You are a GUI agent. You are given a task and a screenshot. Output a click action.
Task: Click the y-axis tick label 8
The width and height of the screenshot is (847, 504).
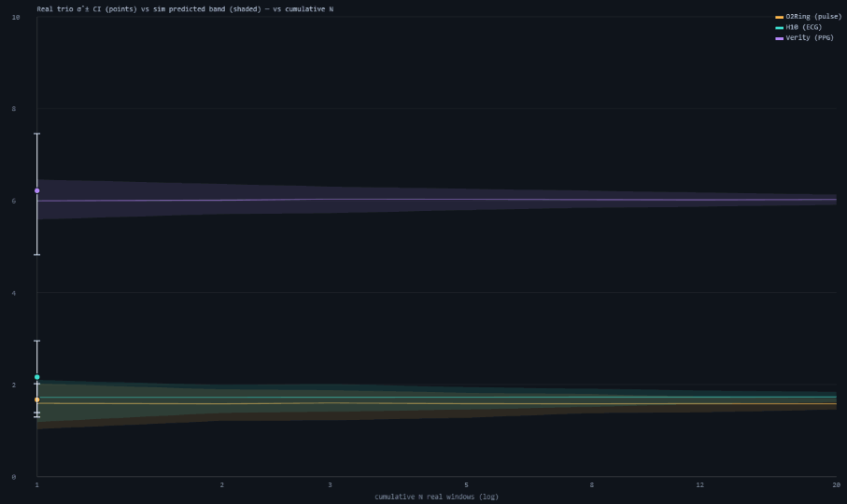pyautogui.click(x=14, y=109)
